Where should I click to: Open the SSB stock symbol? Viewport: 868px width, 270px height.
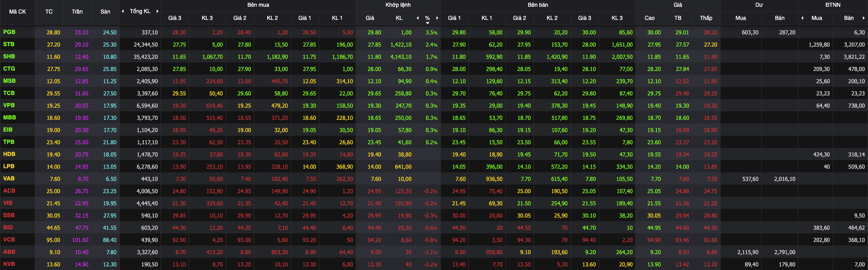point(9,215)
